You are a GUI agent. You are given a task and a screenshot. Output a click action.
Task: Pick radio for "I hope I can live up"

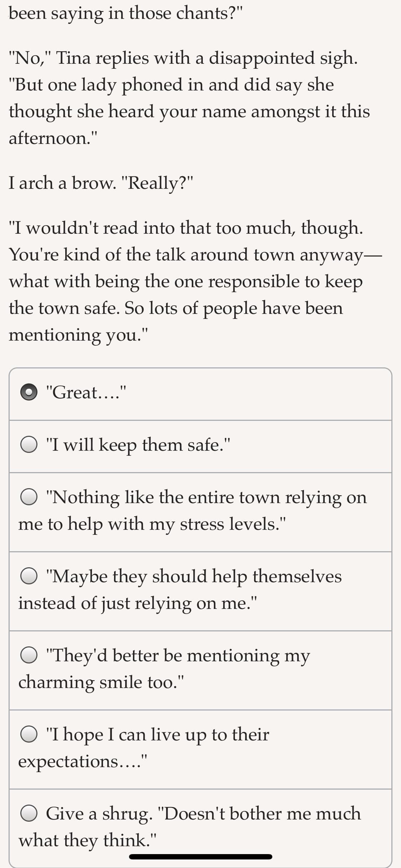tap(29, 734)
